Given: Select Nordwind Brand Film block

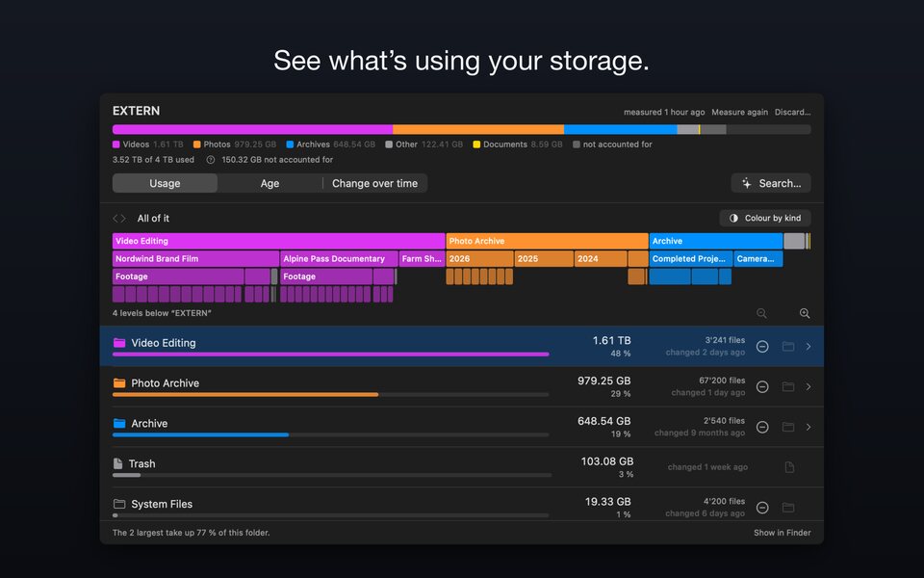Looking at the screenshot, I should pos(195,258).
